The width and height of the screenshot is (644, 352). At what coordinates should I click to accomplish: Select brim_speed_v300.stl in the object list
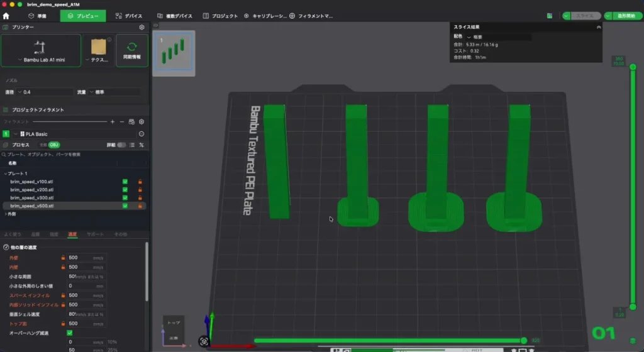pos(32,198)
